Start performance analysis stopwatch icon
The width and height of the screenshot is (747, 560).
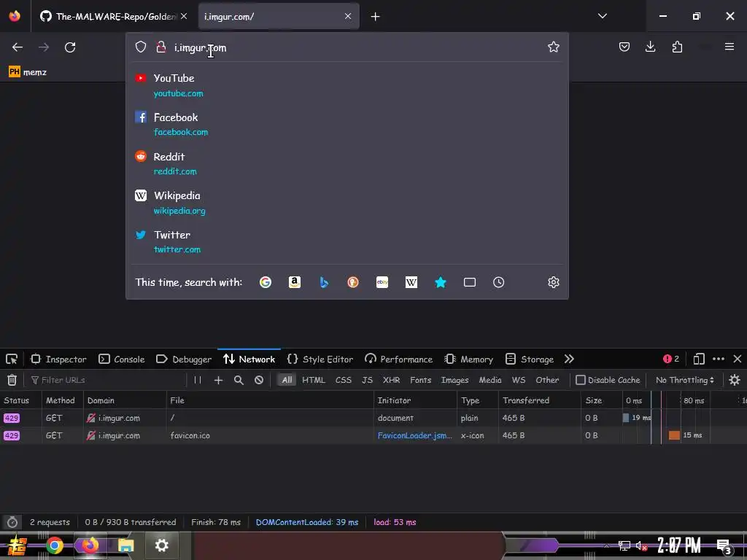point(12,522)
